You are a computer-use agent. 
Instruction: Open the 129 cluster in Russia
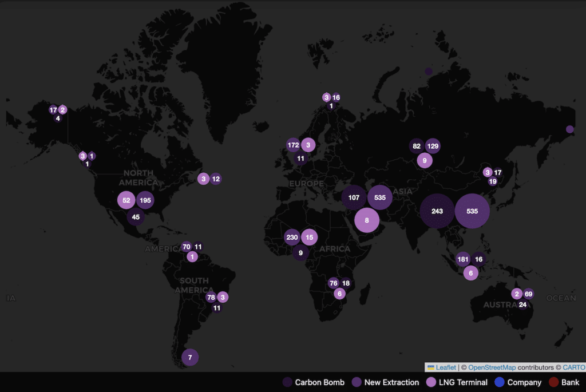coord(433,146)
